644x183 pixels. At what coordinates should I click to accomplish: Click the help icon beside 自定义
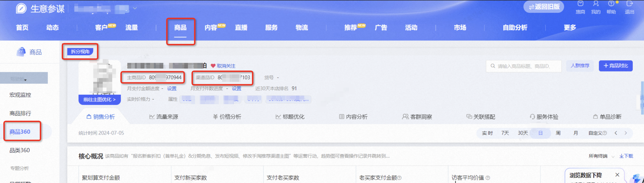click(604, 133)
